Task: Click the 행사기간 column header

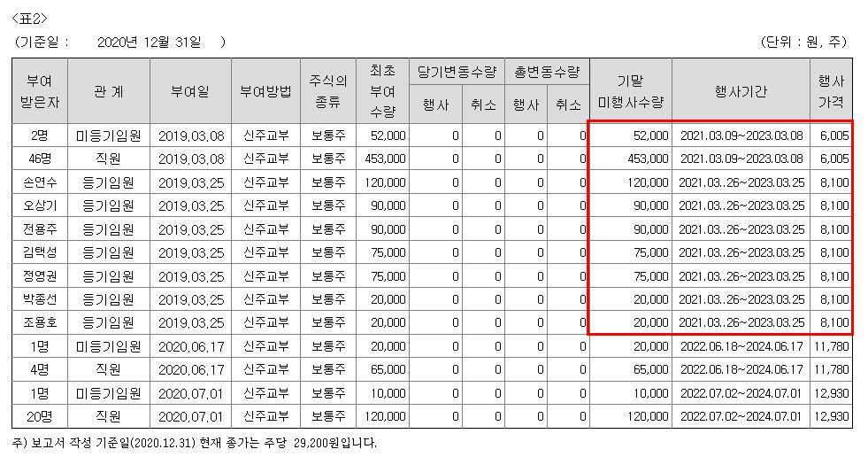Action: (x=741, y=91)
